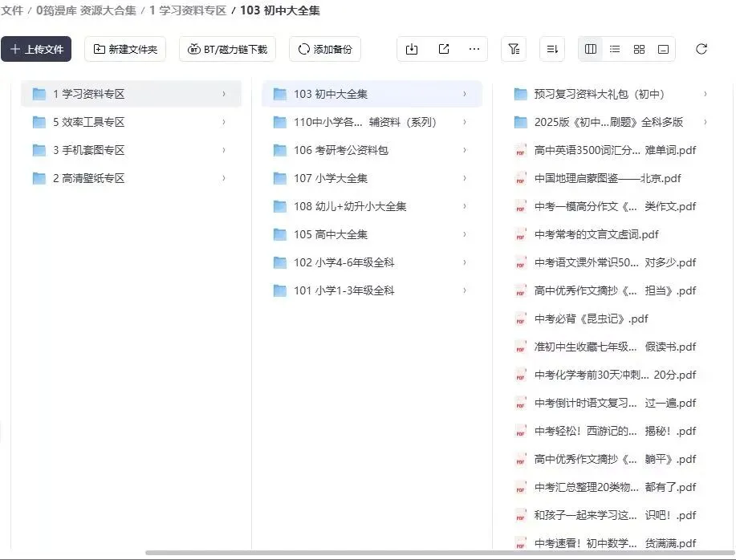The height and width of the screenshot is (560, 736).
Task: Open folder 108 幼儿+幼升小大全集
Action: tap(372, 206)
